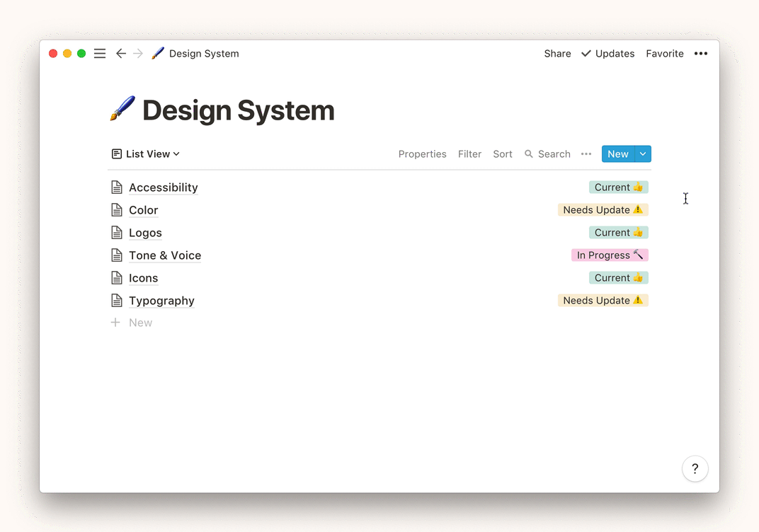The height and width of the screenshot is (532, 759).
Task: Click the Share button
Action: 557,54
